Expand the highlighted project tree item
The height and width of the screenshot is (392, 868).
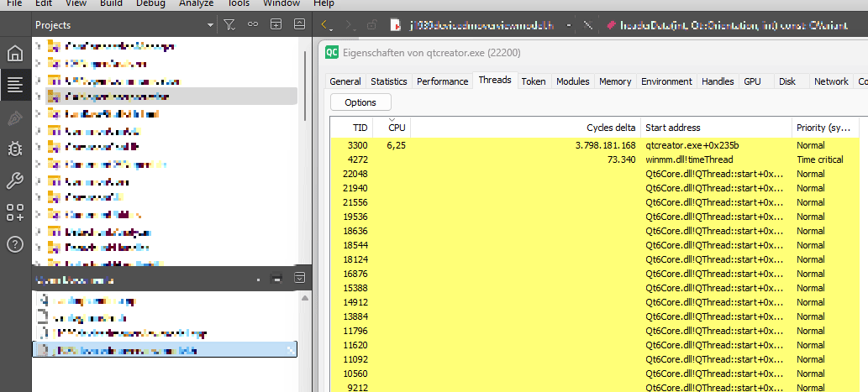tap(39, 97)
